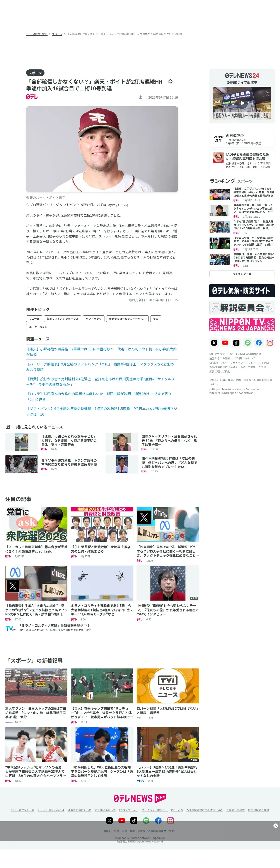Click the share icon beside article date
This screenshot has width=280, height=868.
coord(140,97)
